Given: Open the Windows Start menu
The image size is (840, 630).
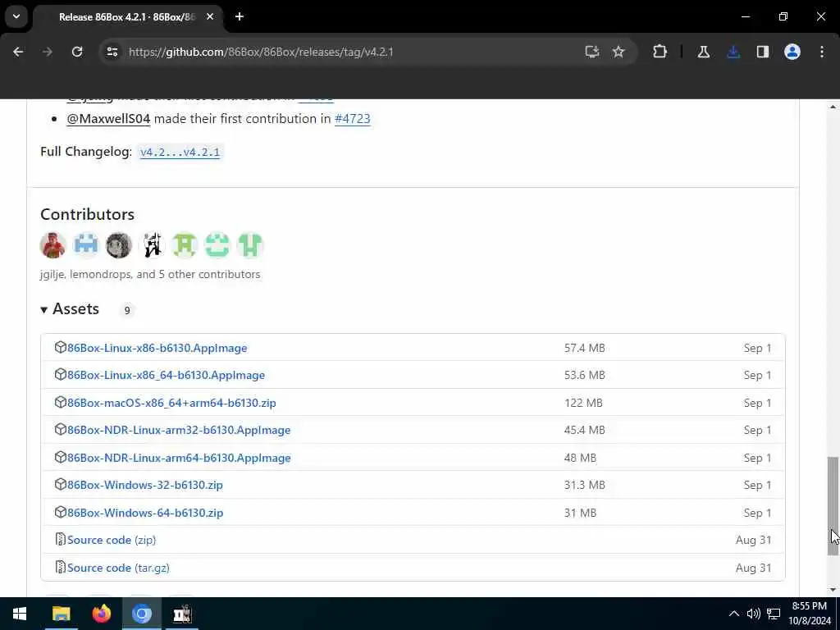Looking at the screenshot, I should tap(20, 614).
